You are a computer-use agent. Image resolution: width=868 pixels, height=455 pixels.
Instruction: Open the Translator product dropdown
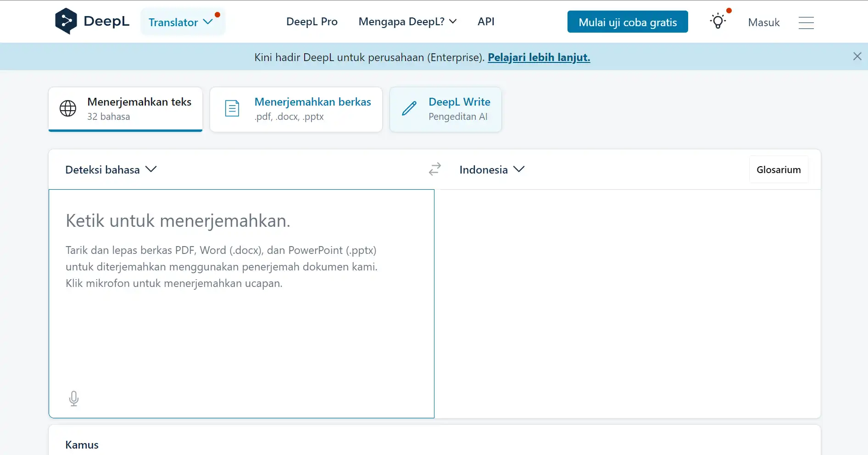point(183,22)
